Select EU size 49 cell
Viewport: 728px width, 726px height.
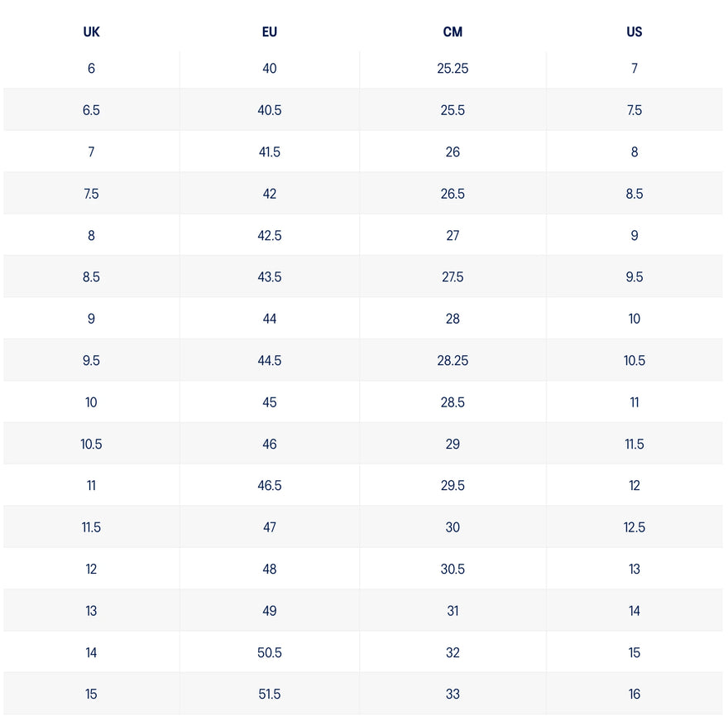coord(270,611)
